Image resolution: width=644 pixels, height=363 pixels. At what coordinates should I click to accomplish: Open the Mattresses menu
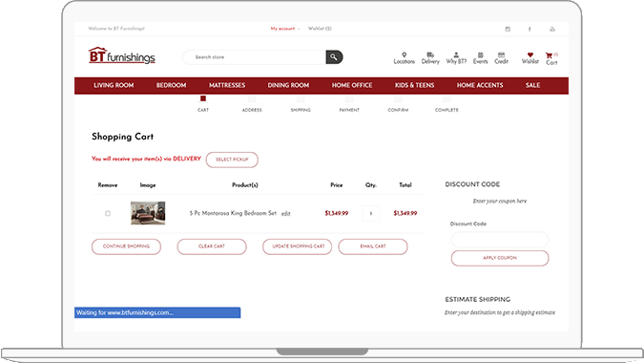pyautogui.click(x=227, y=86)
